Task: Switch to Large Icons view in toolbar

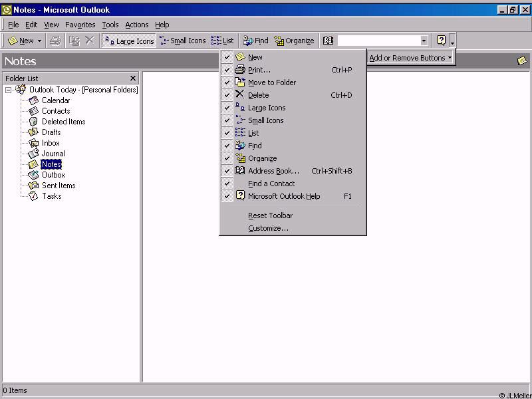Action: [x=129, y=41]
